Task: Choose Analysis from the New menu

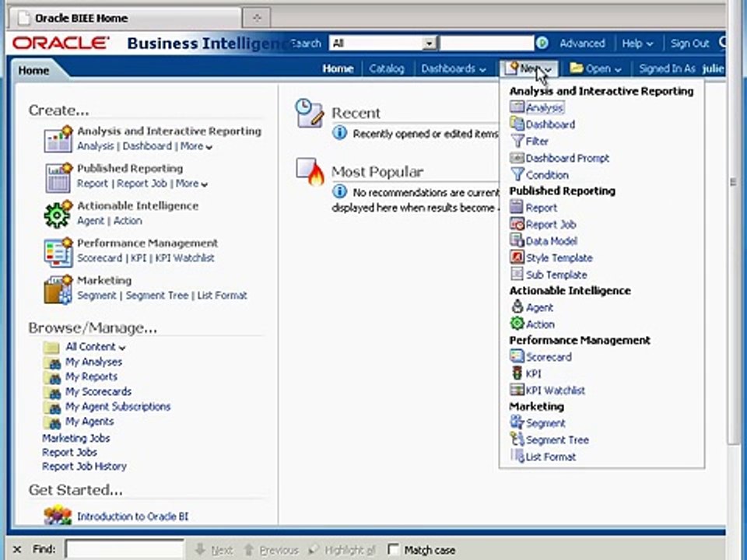Action: tap(544, 107)
